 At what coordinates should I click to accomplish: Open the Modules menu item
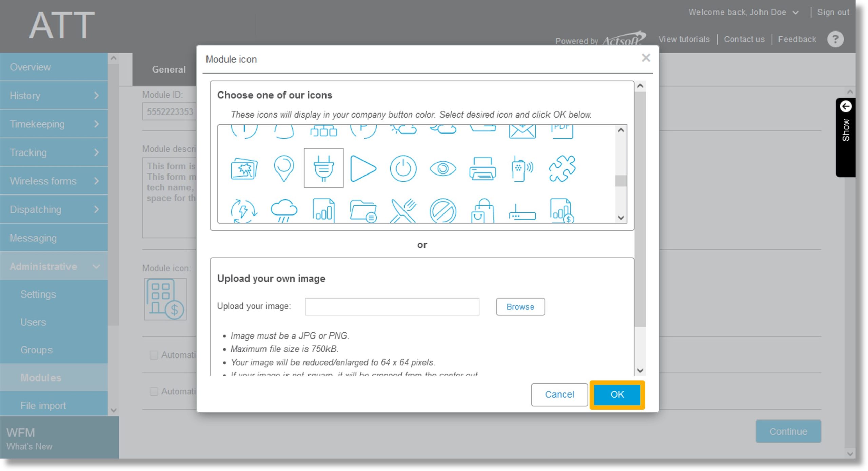click(54, 377)
